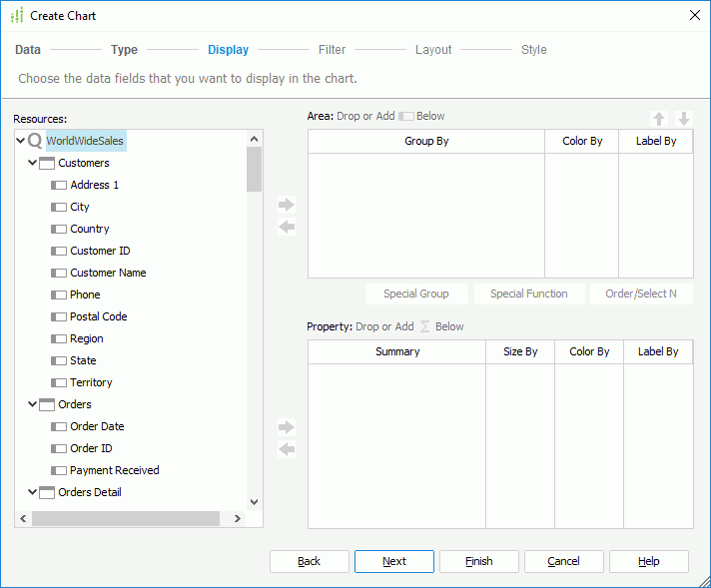
Task: Click the Property Summary column header
Action: pos(397,351)
